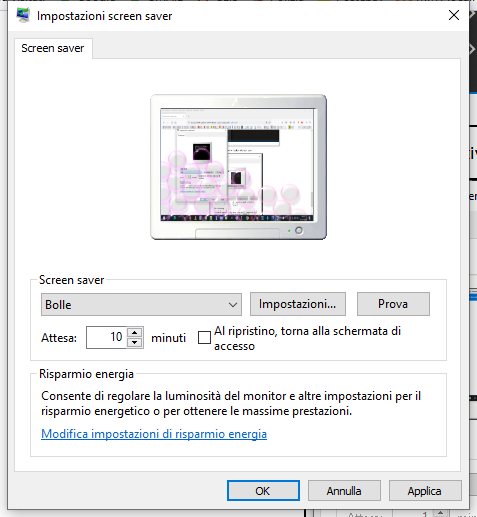
Task: Cancel the dialog with Annulla
Action: [344, 491]
